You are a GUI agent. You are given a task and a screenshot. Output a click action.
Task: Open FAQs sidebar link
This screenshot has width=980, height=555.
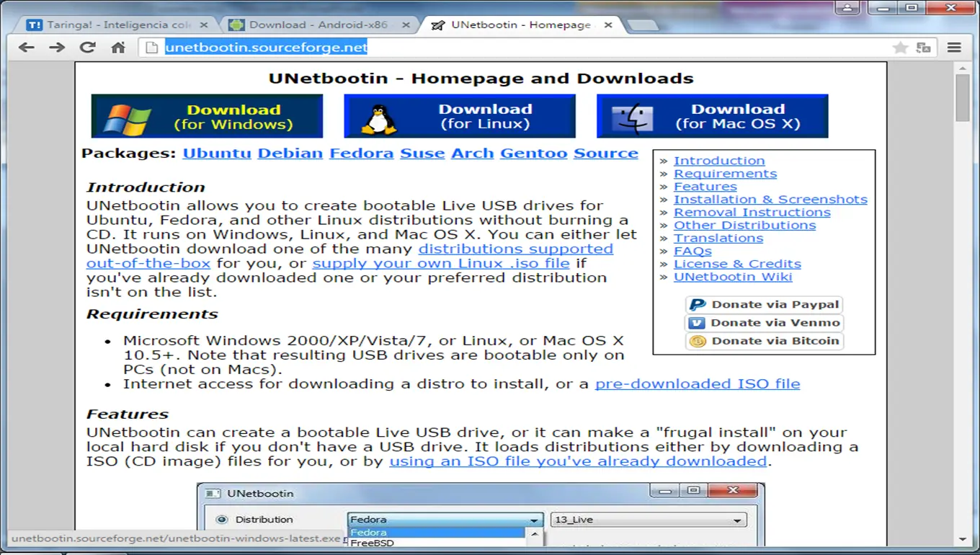(692, 252)
